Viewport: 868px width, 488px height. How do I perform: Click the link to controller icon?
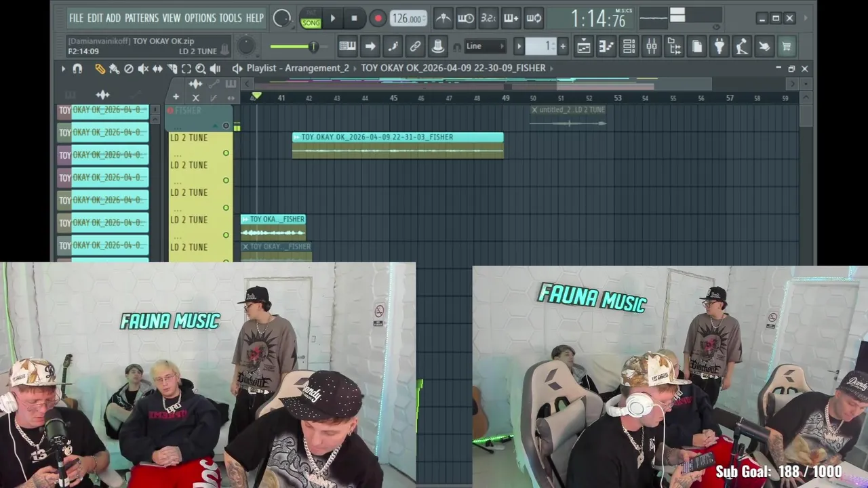tap(415, 46)
